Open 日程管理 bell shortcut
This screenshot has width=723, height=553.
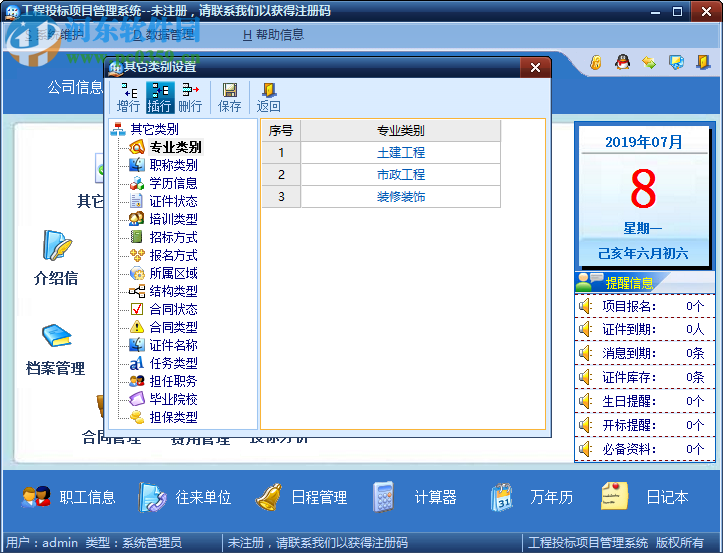pos(301,498)
